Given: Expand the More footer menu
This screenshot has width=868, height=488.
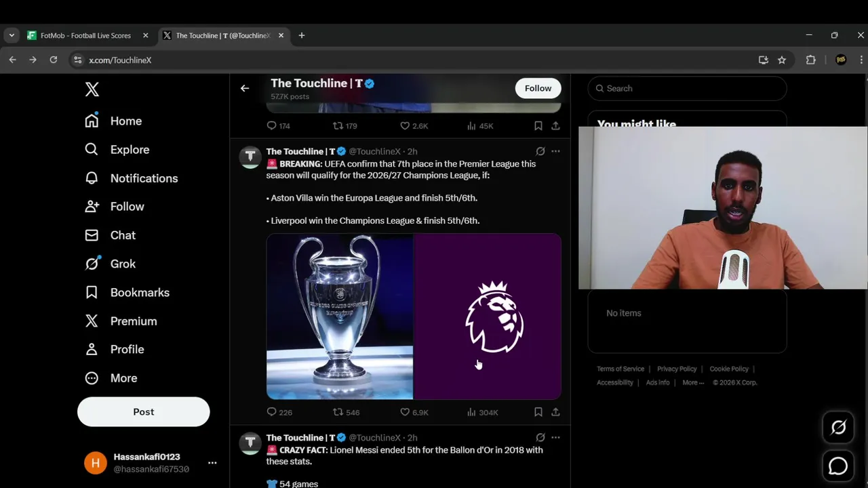Looking at the screenshot, I should pyautogui.click(x=693, y=382).
